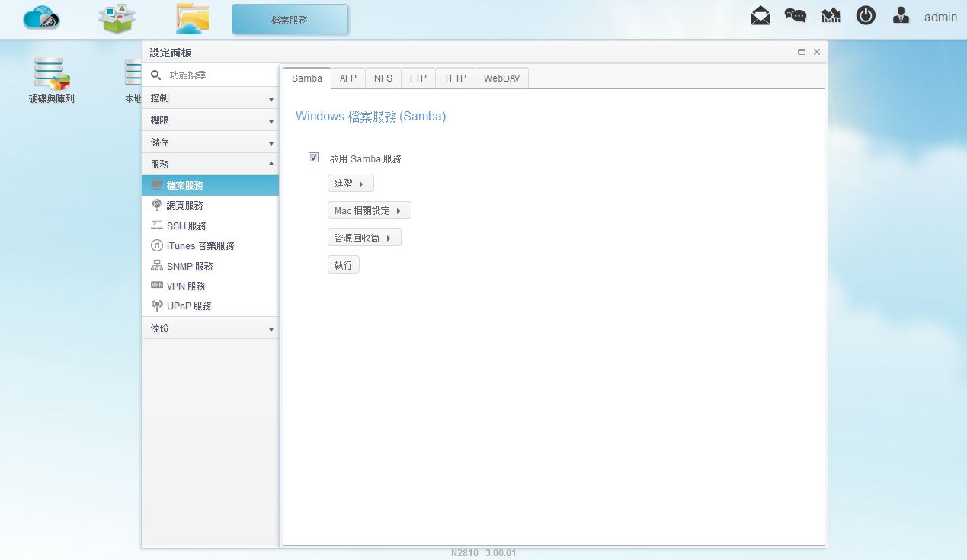Image resolution: width=967 pixels, height=560 pixels.
Task: Select 檔案服務 in sidebar
Action: tap(210, 186)
